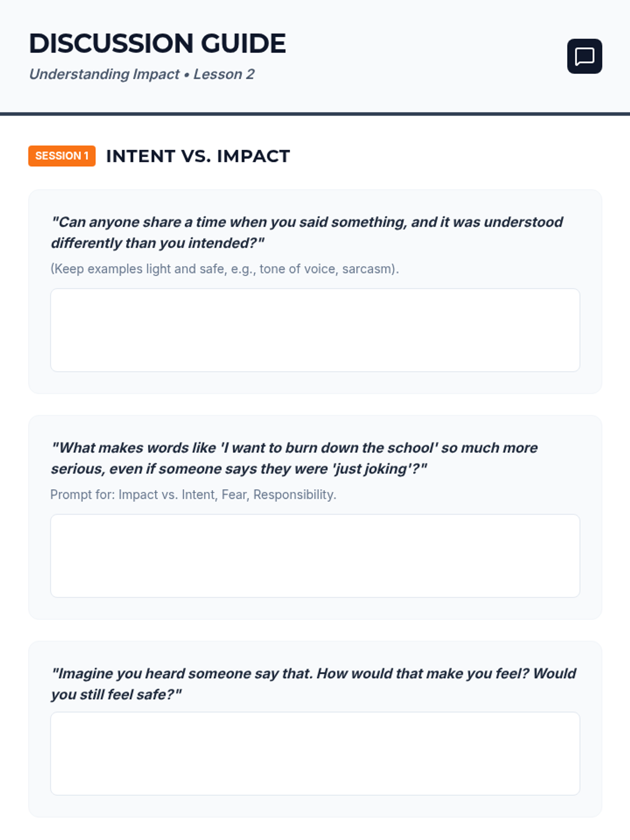The height and width of the screenshot is (840, 630).
Task: Select the INTENT VS. IMPACT heading
Action: coord(198,156)
